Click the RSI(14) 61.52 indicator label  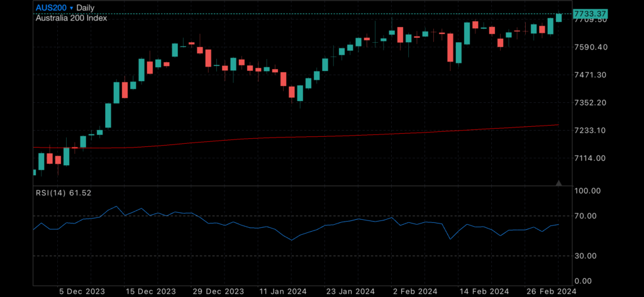tap(64, 193)
